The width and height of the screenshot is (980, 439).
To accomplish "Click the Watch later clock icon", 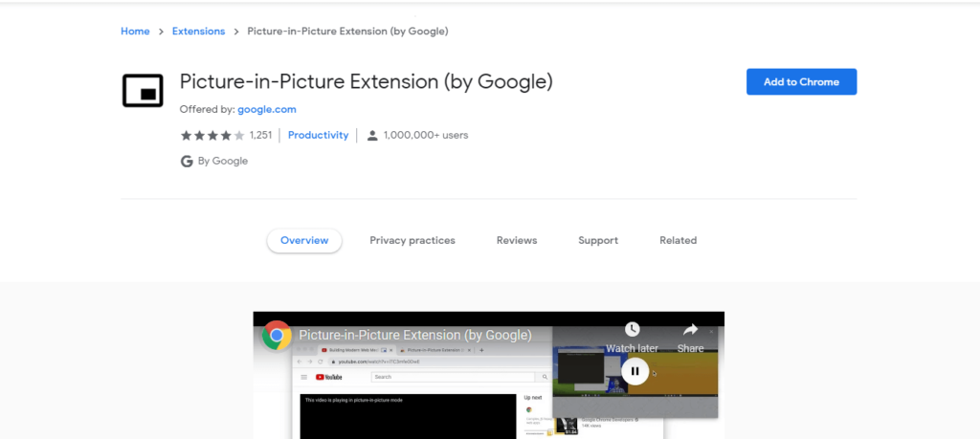I will [x=632, y=329].
